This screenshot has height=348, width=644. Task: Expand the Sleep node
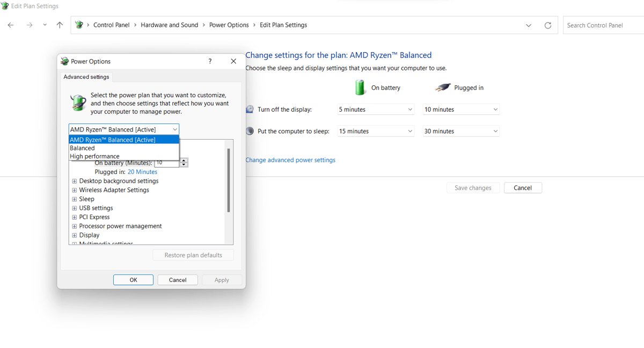coord(75,199)
